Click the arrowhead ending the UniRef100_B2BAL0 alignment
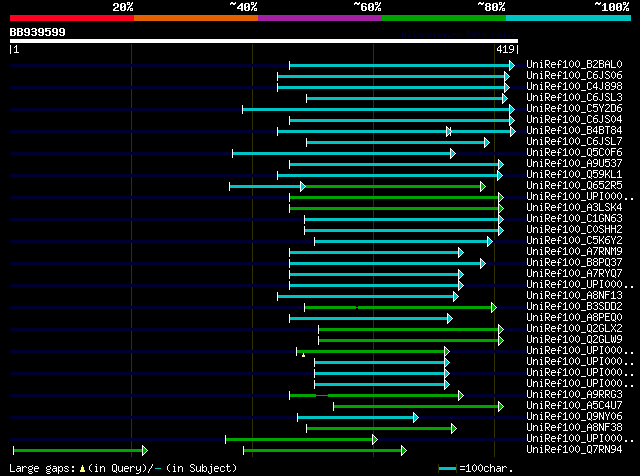Image resolution: width=640 pixels, height=476 pixels. [512, 65]
